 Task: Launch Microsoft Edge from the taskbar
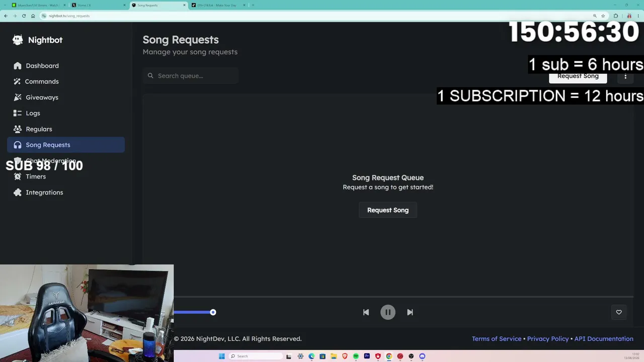[311, 356]
